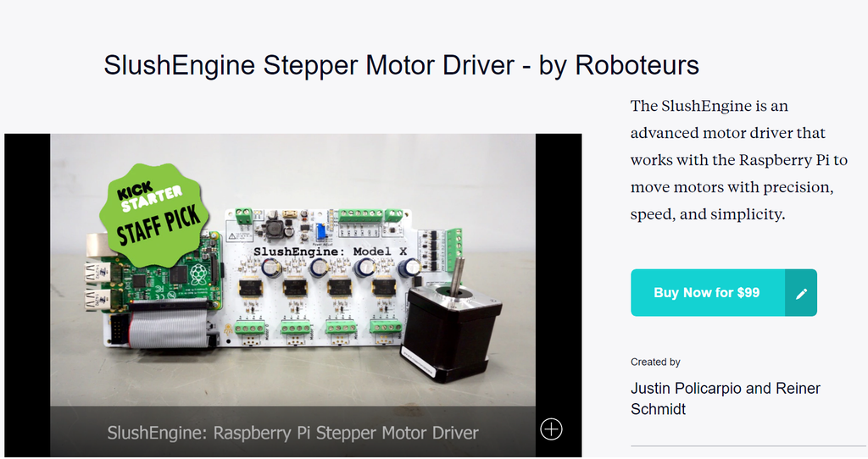
Task: Click the motor shaft on the stepper motor
Action: tap(455, 275)
